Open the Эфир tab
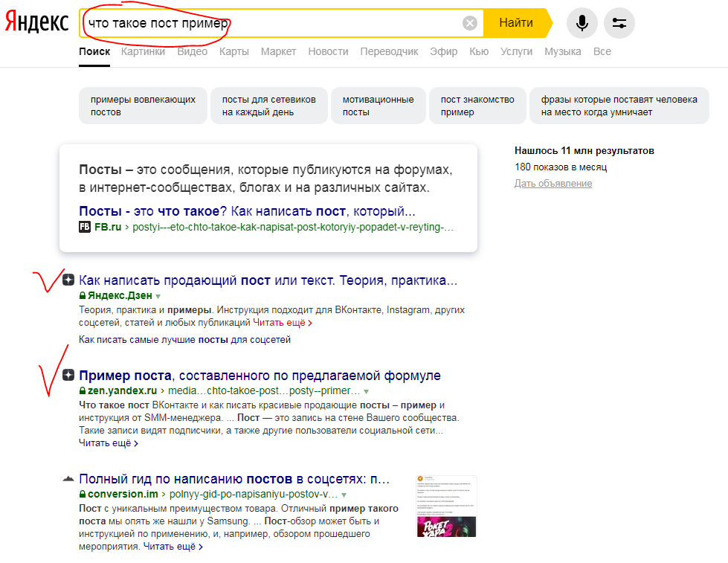This screenshot has width=728, height=563. (x=443, y=51)
